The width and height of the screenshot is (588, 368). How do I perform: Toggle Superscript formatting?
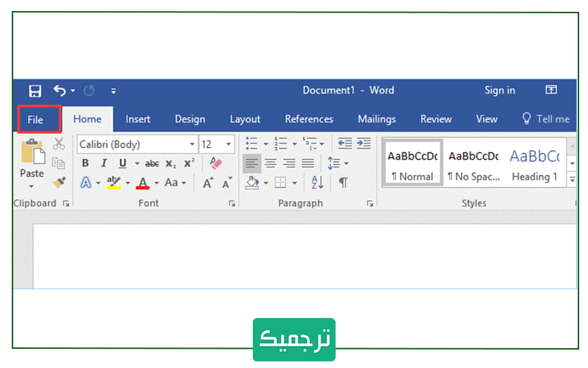(189, 163)
